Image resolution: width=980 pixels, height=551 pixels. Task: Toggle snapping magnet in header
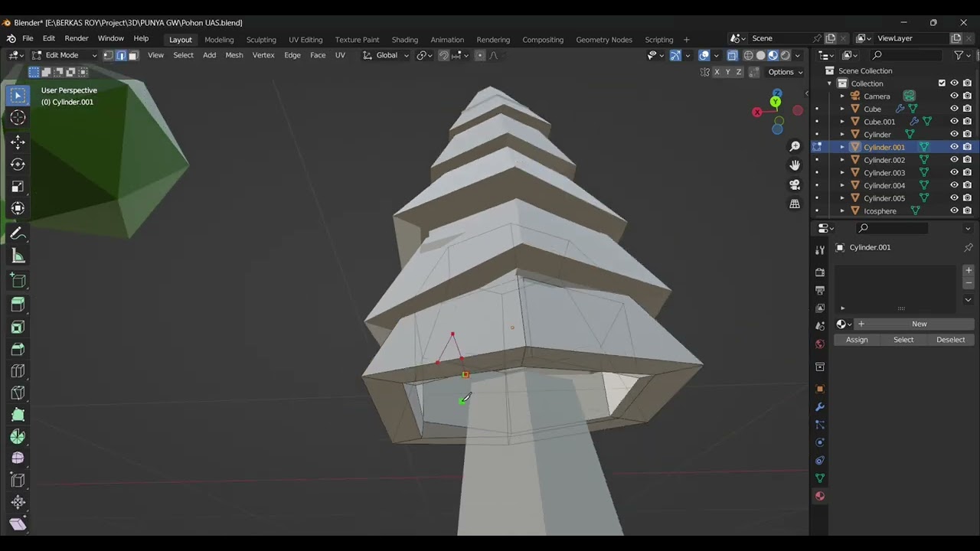click(x=443, y=55)
